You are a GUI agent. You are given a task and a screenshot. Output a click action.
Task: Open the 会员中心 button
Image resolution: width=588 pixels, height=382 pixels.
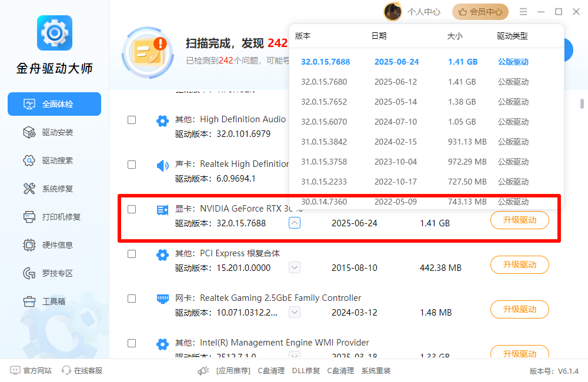coord(480,12)
